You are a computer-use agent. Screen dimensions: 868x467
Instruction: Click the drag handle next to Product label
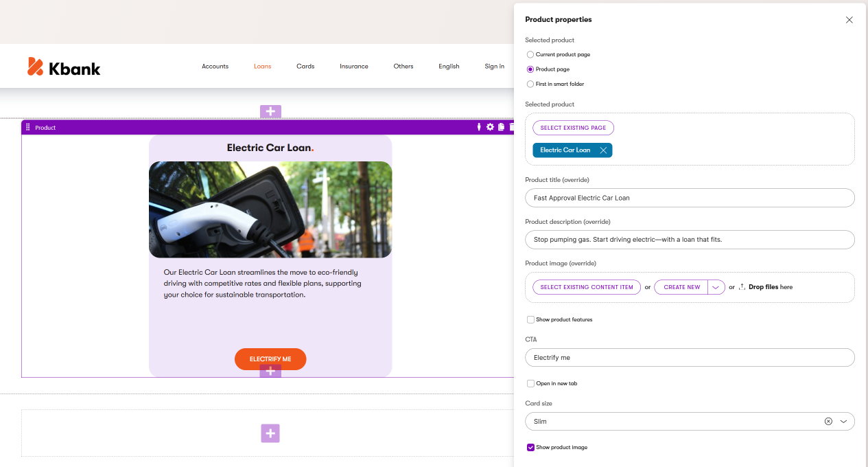tap(28, 127)
